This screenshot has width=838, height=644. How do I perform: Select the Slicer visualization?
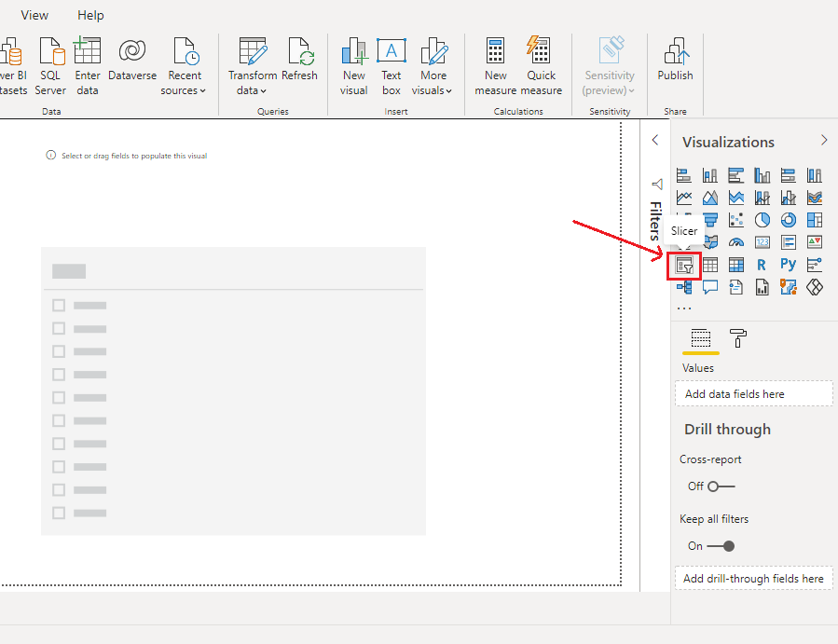pyautogui.click(x=685, y=265)
